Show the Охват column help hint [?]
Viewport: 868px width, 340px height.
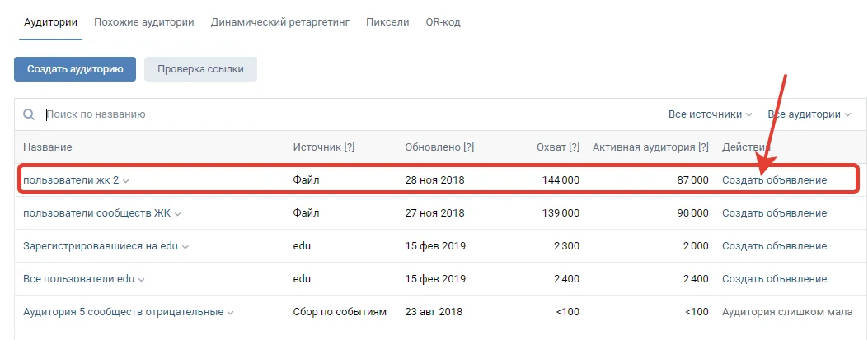(574, 147)
